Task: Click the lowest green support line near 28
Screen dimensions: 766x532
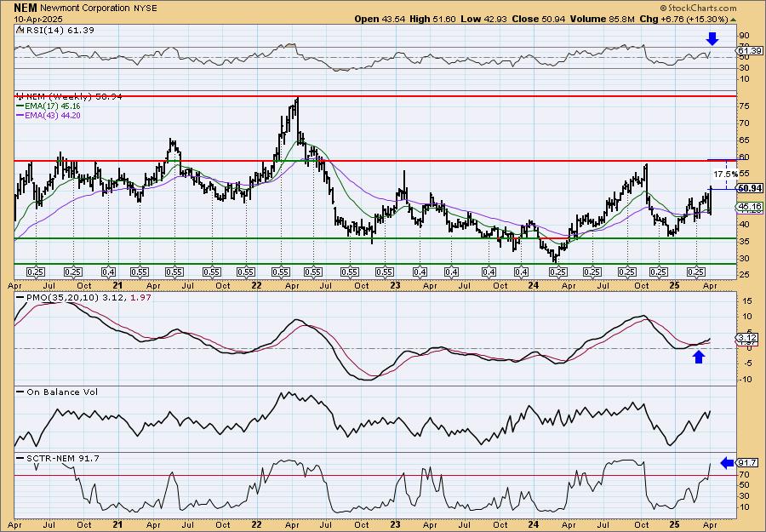Action: [374, 264]
